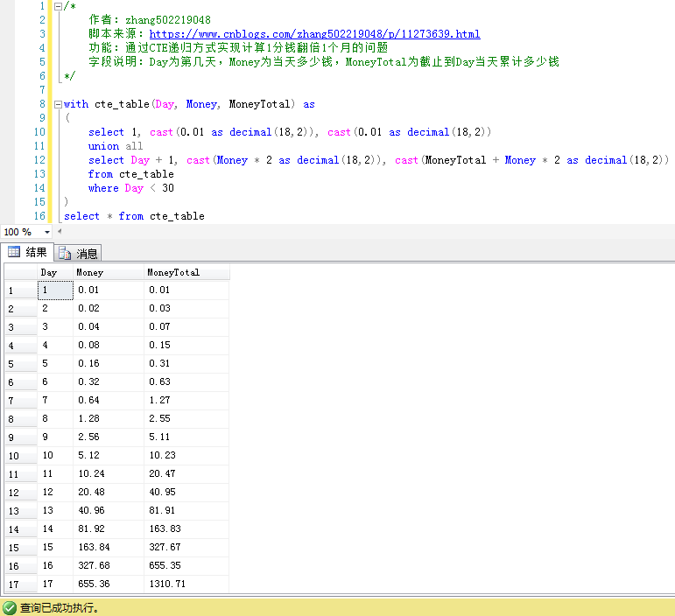This screenshot has height=616, width=675.
Task: Select row header number 10
Action: pyautogui.click(x=19, y=456)
